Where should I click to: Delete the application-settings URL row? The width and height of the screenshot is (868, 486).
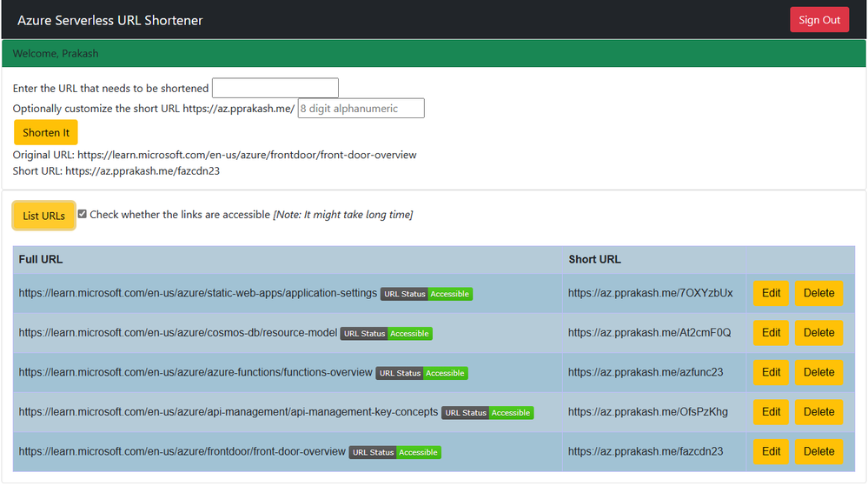[818, 293]
